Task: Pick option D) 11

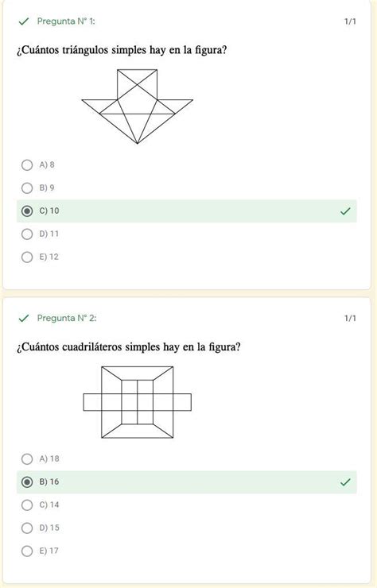Action: 27,234
